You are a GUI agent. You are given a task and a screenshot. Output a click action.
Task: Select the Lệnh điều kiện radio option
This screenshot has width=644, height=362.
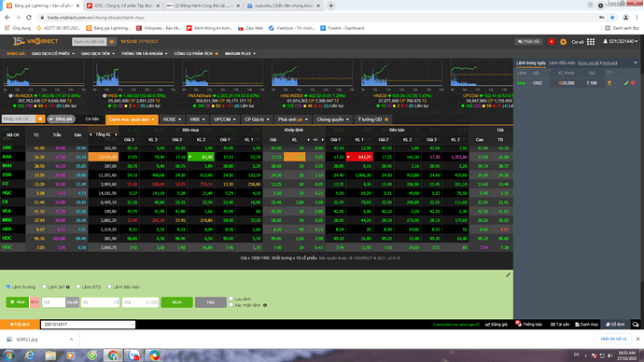(109, 286)
